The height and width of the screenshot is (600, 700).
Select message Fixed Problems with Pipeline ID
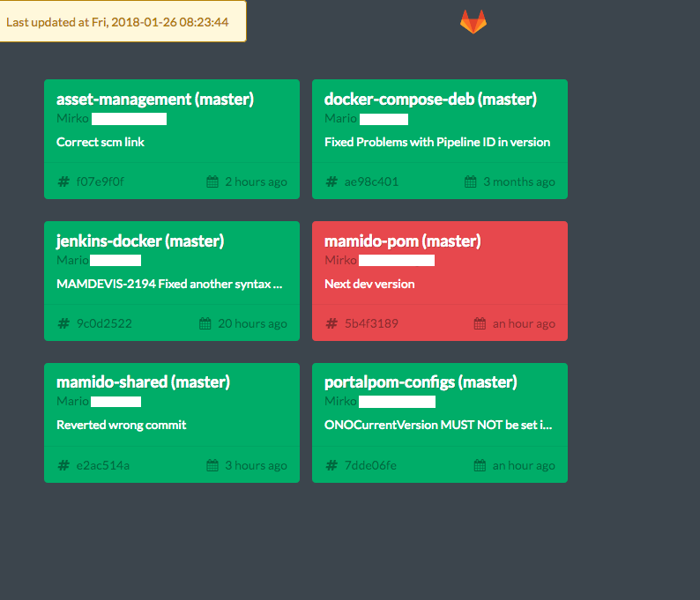(x=437, y=142)
